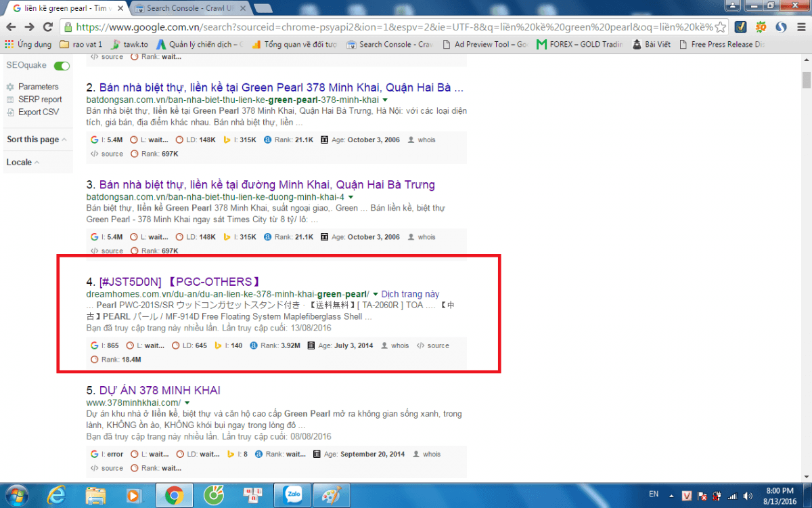Viewport: 812px width, 508px height.
Task: Go back to previous page
Action: (x=11, y=27)
